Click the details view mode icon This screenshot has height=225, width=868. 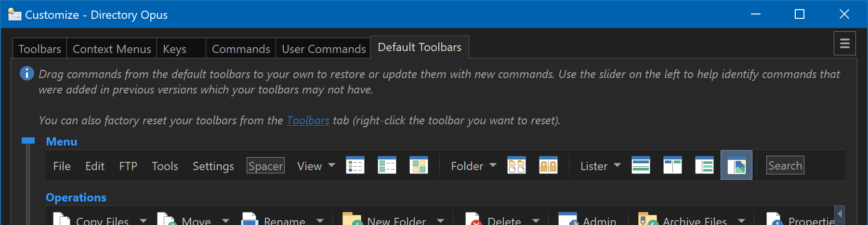[355, 165]
